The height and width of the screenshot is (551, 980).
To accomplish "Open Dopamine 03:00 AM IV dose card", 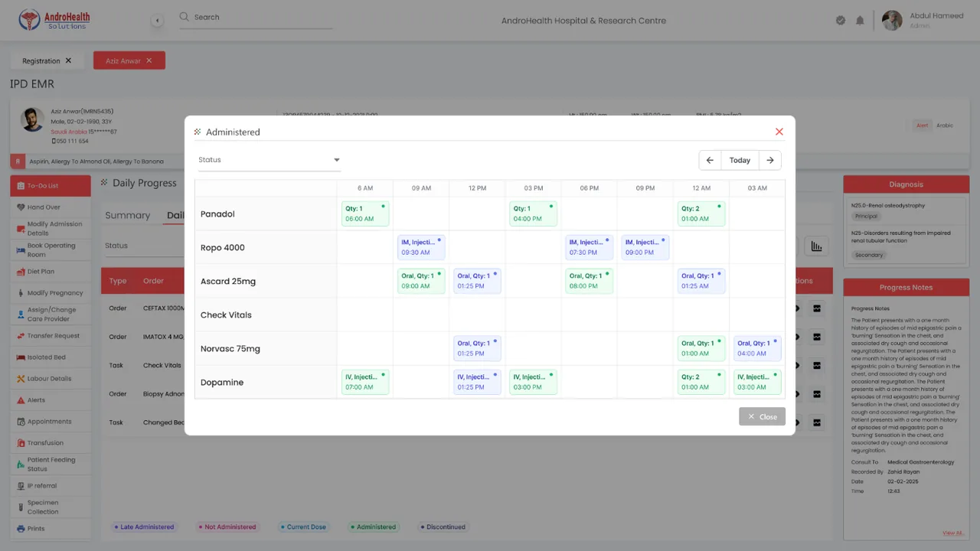I will coord(757,382).
